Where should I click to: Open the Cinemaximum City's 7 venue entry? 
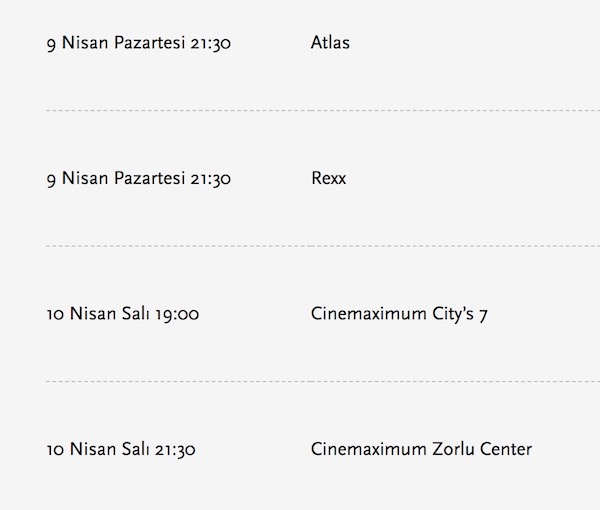pyautogui.click(x=399, y=314)
